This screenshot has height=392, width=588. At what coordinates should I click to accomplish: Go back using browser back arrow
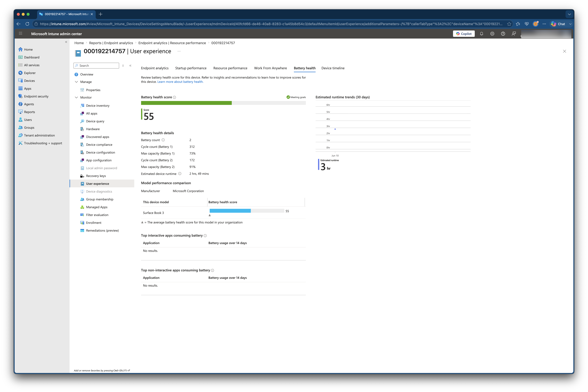[x=19, y=24]
